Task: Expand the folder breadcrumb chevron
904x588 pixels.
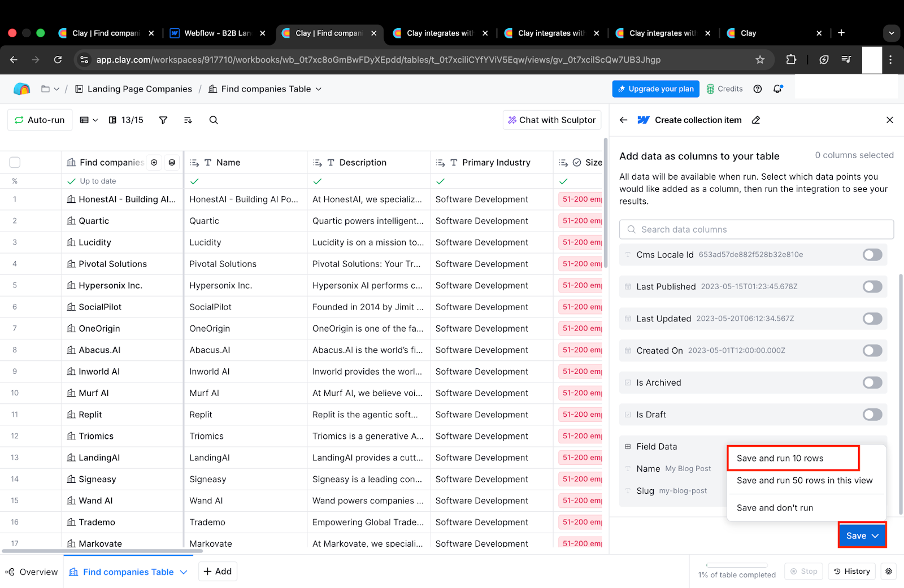Action: (56, 89)
